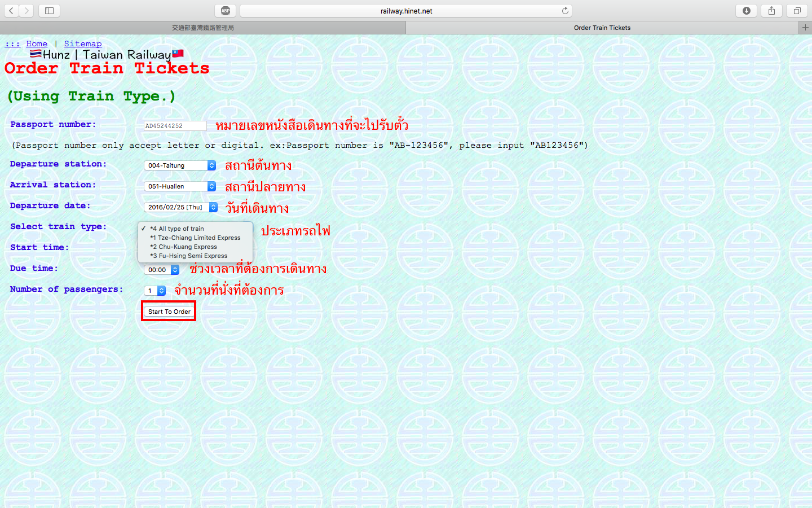812x508 pixels.
Task: Switch to the Order Train Tickets tab
Action: [x=602, y=27]
